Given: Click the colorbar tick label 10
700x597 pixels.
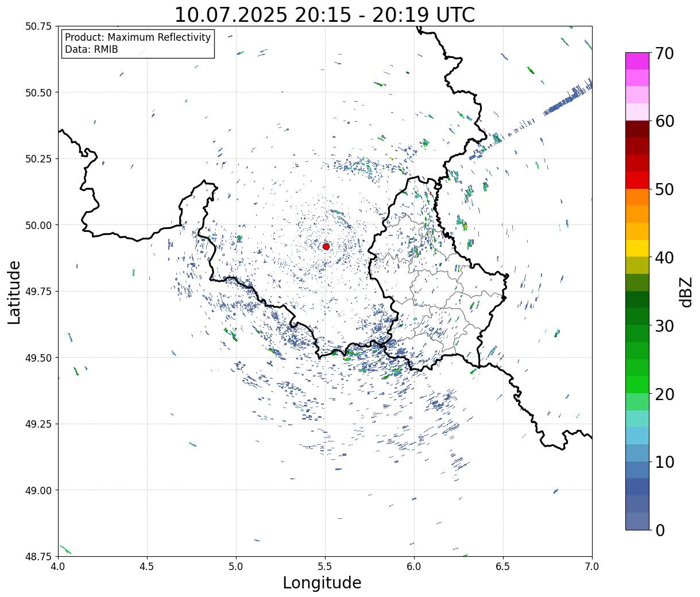Looking at the screenshot, I should tap(664, 462).
